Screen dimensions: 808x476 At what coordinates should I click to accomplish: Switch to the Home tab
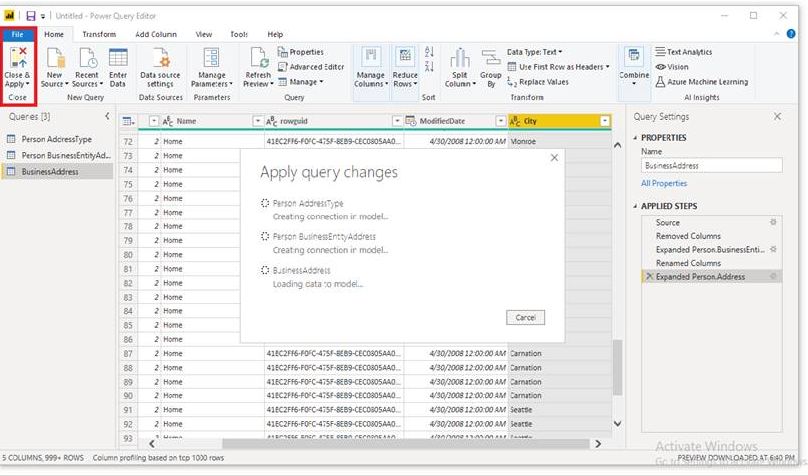[54, 35]
